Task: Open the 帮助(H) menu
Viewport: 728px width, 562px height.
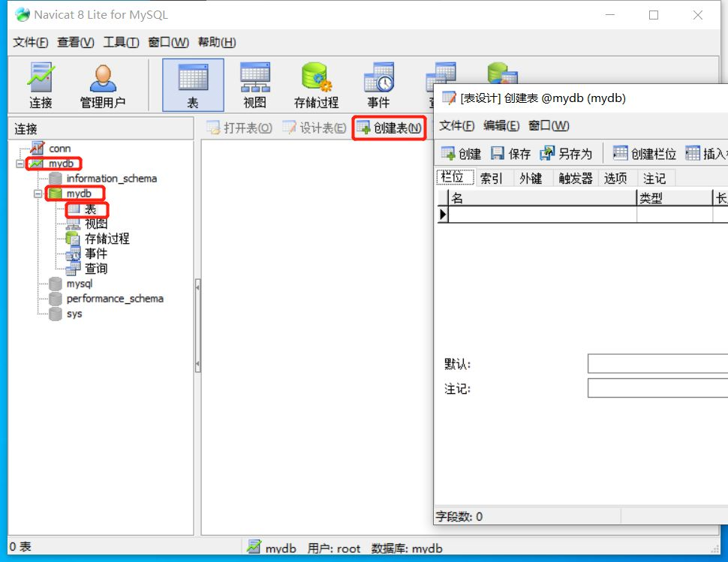Action: 217,42
